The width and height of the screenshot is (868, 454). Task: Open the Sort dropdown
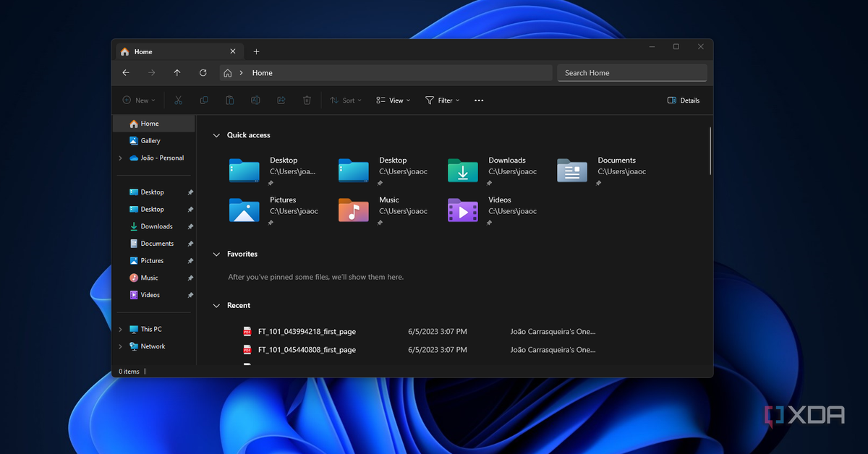click(346, 100)
